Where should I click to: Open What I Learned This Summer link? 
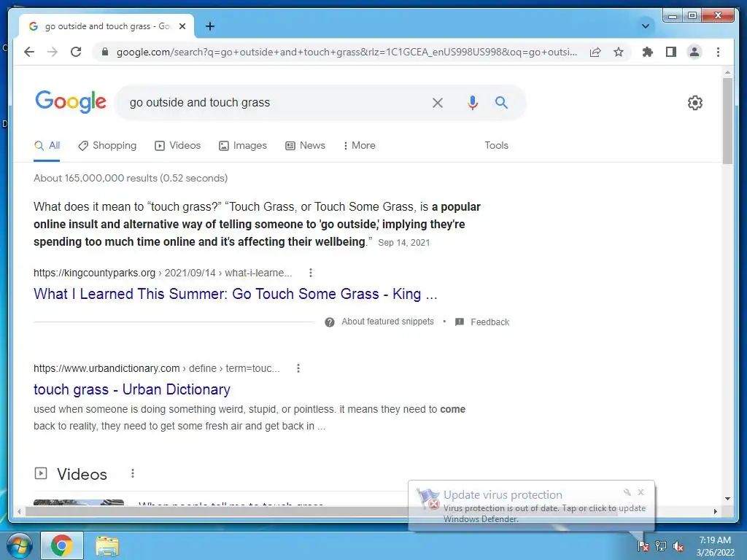coord(236,294)
